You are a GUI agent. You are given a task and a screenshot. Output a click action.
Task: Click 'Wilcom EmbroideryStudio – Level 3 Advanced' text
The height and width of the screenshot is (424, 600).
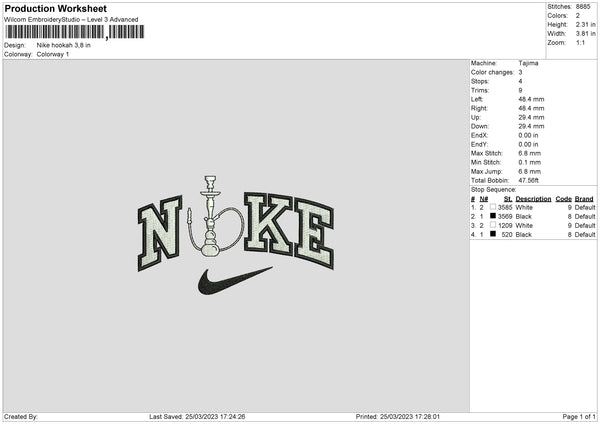[x=71, y=20]
